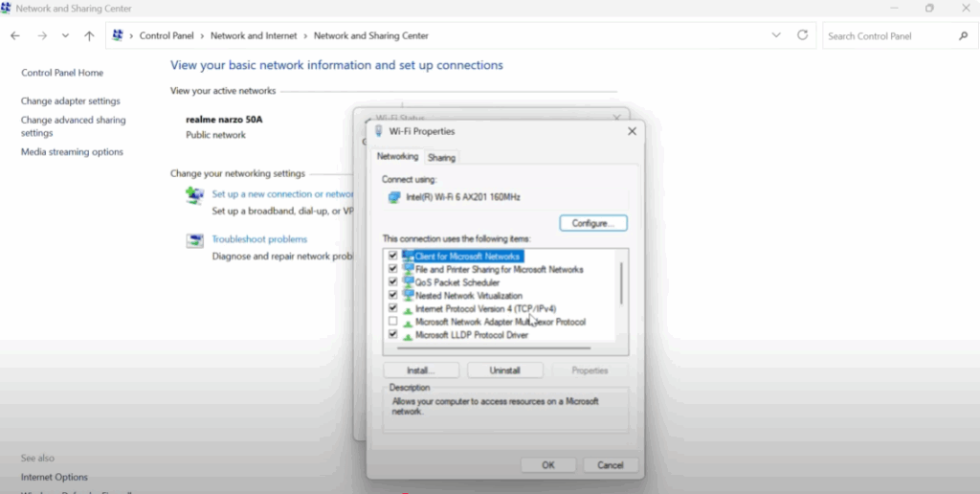Open Media streaming options
The image size is (980, 494).
tap(72, 152)
